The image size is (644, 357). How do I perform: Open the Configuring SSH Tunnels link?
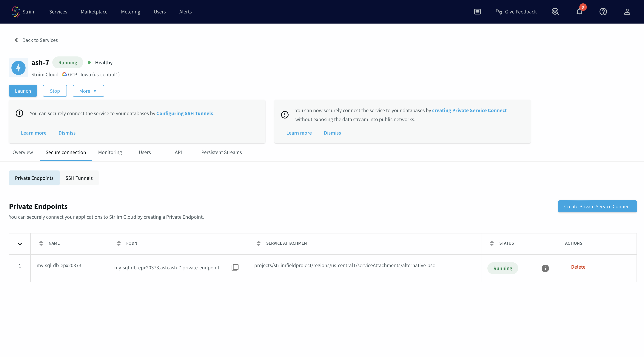[185, 113]
